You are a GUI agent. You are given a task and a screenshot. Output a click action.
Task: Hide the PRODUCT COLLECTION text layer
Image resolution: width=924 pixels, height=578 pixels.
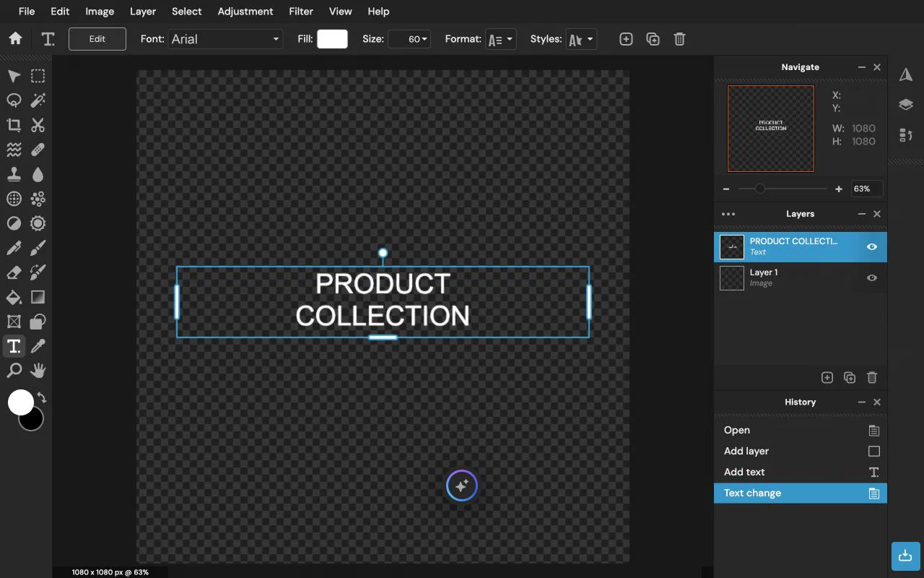click(871, 247)
